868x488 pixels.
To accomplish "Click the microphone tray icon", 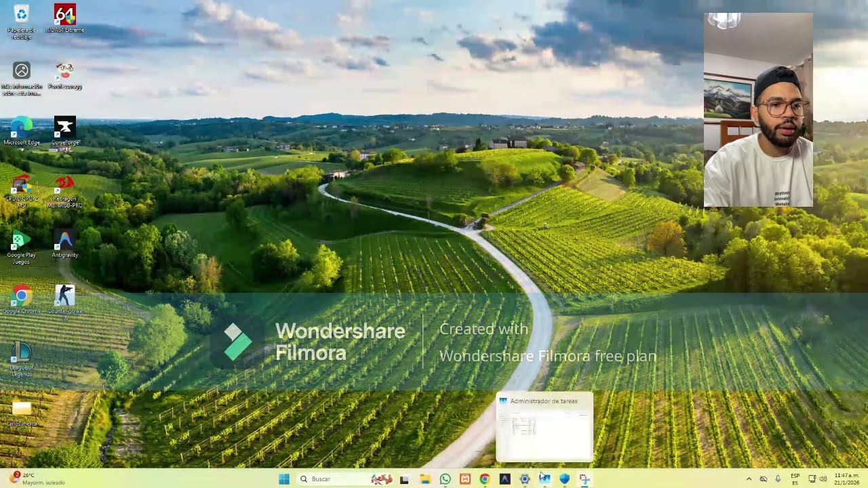I will 778,479.
